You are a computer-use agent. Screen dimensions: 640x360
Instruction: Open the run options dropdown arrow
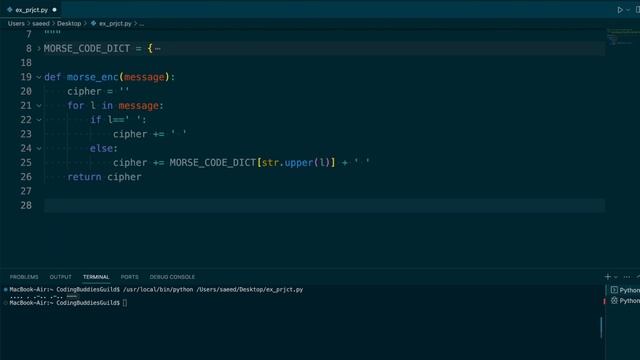[628, 10]
